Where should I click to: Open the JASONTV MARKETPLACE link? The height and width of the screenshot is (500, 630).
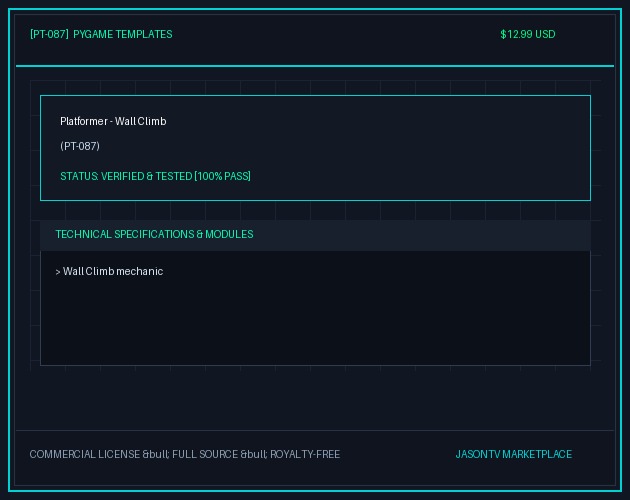[x=513, y=454]
